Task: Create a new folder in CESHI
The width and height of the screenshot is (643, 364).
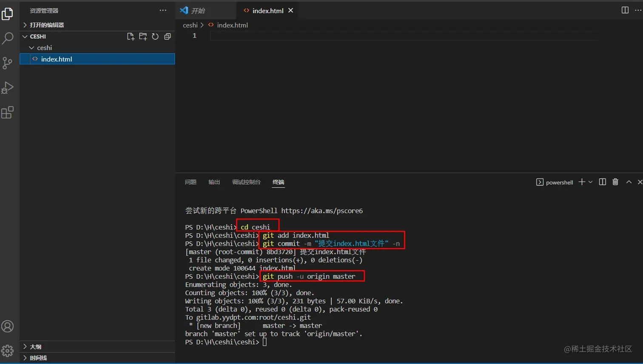Action: click(143, 37)
